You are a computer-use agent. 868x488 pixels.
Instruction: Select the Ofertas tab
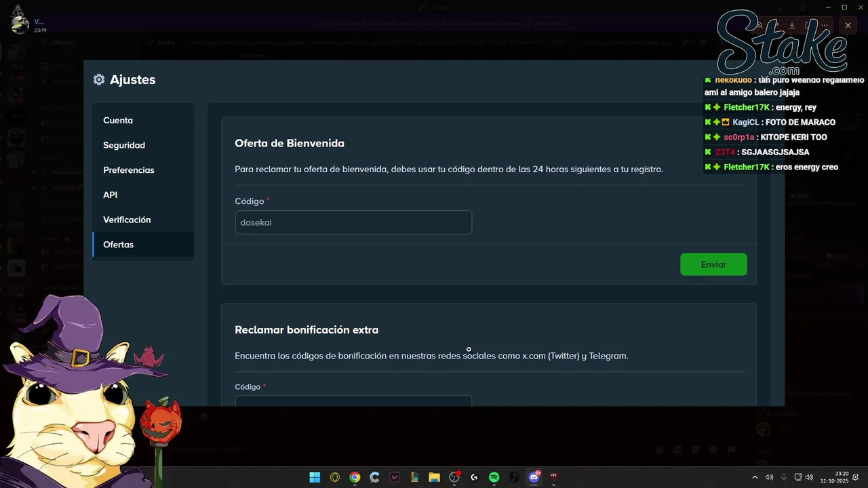pyautogui.click(x=143, y=245)
